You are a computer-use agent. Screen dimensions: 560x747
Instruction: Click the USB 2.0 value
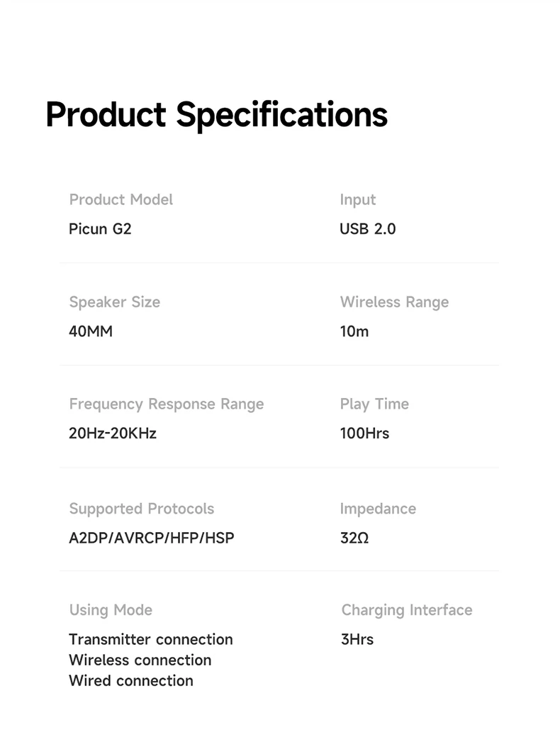pyautogui.click(x=368, y=229)
